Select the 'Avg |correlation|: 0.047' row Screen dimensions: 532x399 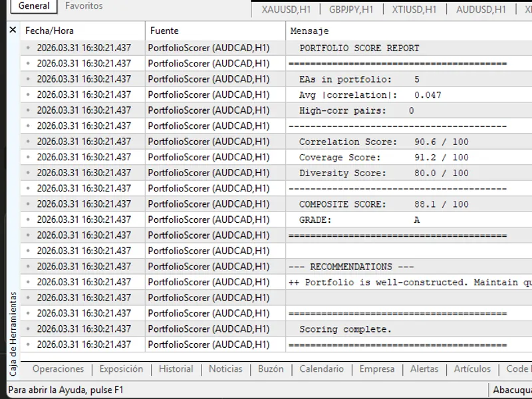(276, 95)
